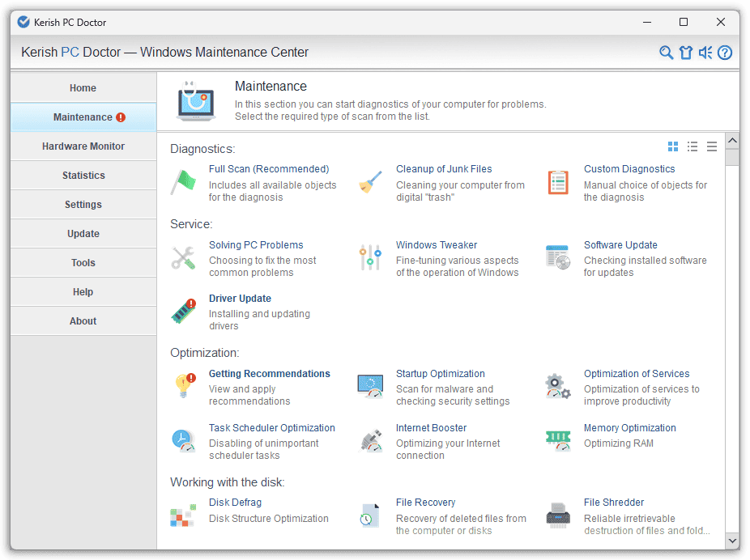Switch to detailed list view
This screenshot has width=750, height=560.
[692, 146]
